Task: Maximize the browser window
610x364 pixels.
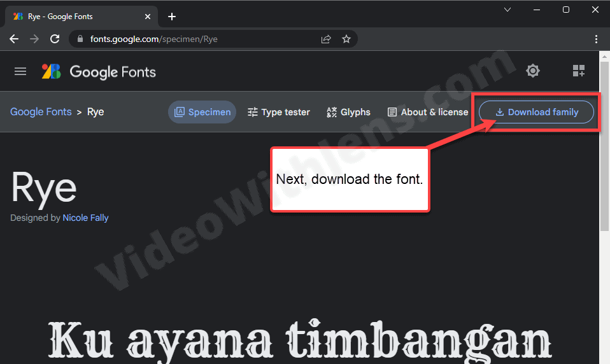Action: (566, 10)
